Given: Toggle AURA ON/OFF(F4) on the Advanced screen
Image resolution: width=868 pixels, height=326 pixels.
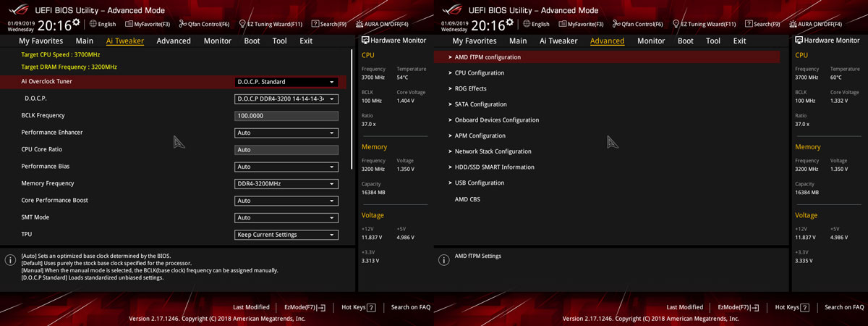Looking at the screenshot, I should click(815, 24).
